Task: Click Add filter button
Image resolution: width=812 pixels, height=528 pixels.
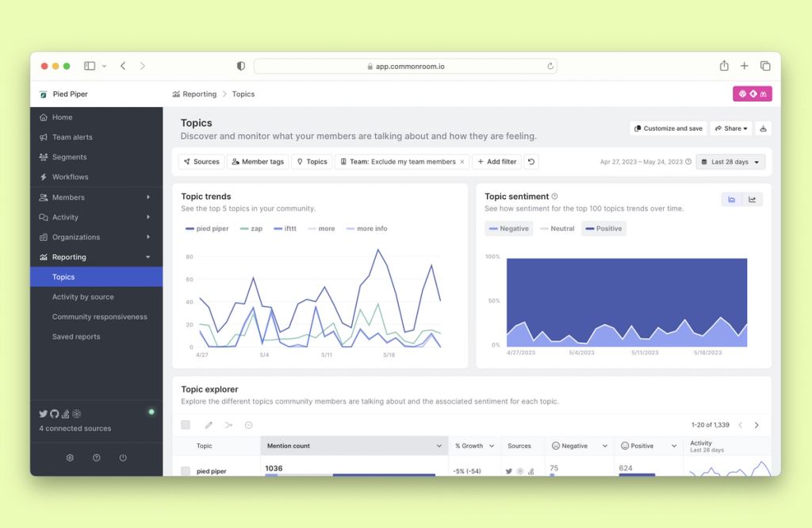Action: 496,162
